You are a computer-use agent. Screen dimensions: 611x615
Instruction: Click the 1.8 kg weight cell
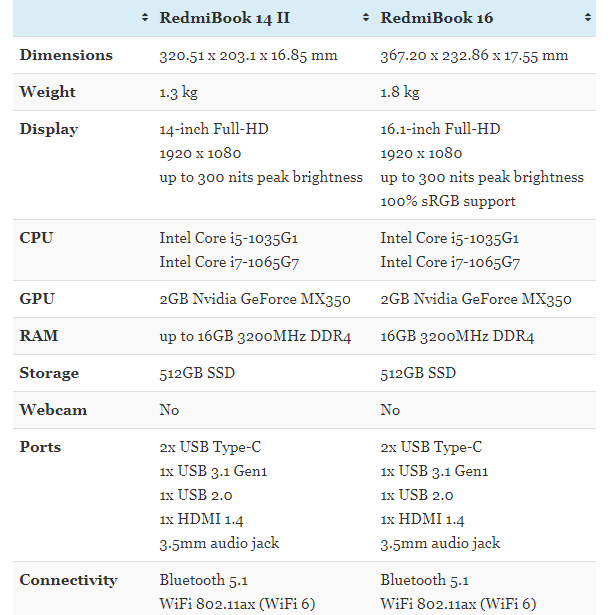(400, 92)
